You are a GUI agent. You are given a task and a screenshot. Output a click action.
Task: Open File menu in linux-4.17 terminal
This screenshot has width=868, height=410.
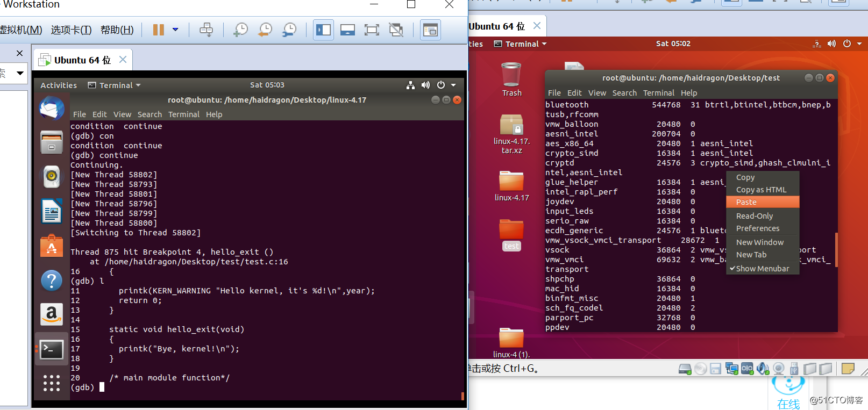[80, 114]
